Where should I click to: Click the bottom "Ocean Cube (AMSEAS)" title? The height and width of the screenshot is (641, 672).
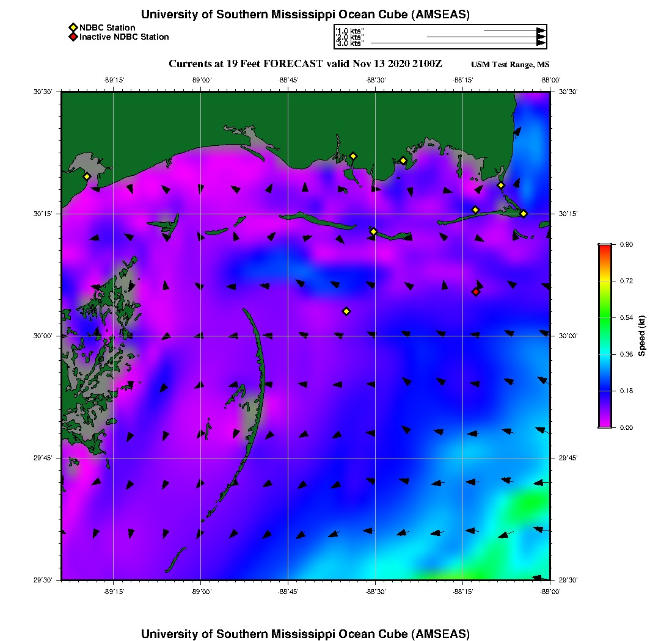tap(305, 633)
